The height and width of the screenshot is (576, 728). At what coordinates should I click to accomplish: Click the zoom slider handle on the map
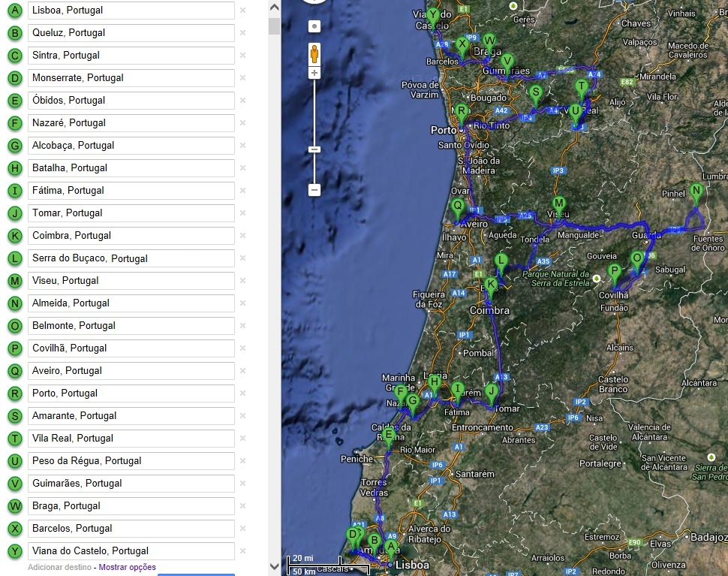[314, 149]
